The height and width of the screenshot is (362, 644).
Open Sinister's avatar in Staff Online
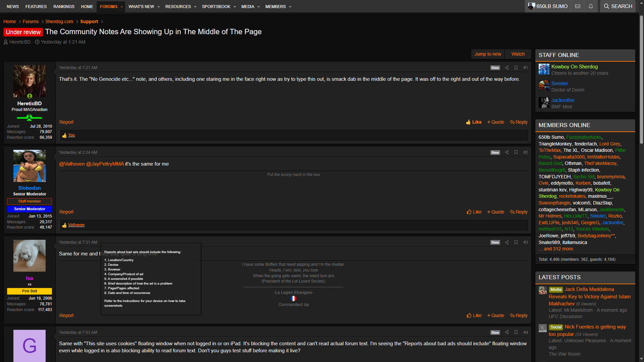click(x=544, y=86)
